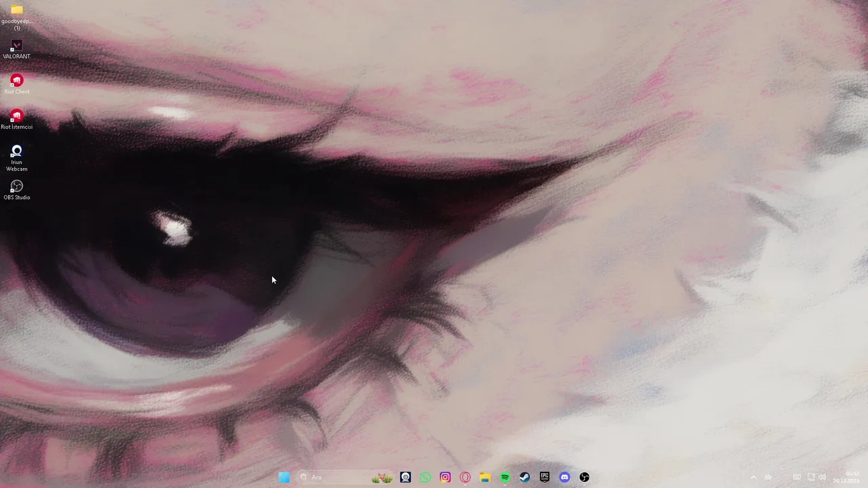
Task: Open the clock showing 05:52
Action: [847, 477]
